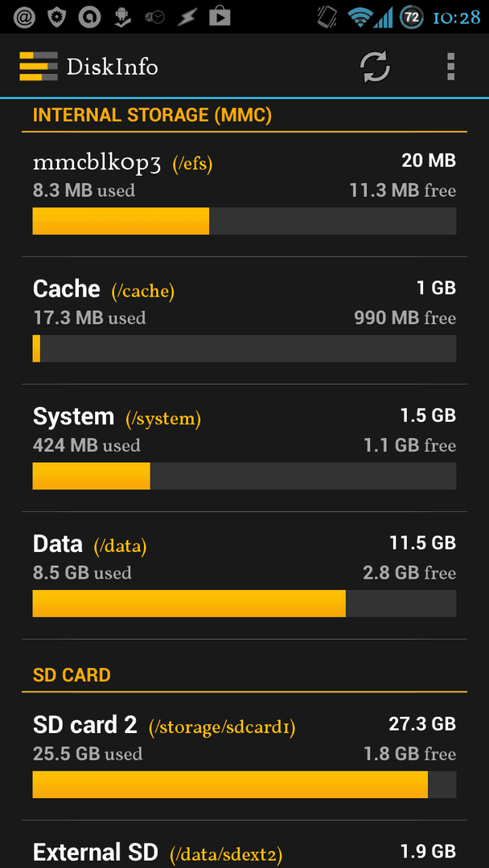Open the System partition details
The height and width of the screenshot is (868, 489).
[x=244, y=448]
